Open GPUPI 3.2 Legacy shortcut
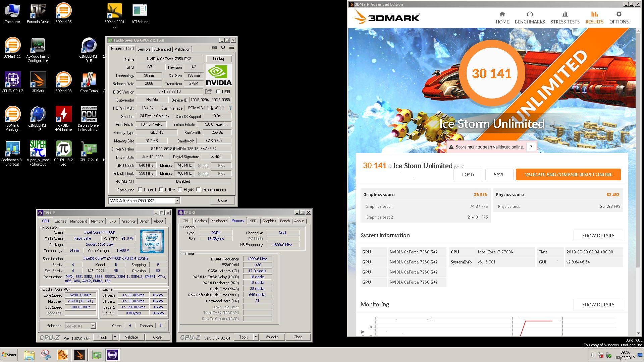644x362 pixels. [x=63, y=154]
